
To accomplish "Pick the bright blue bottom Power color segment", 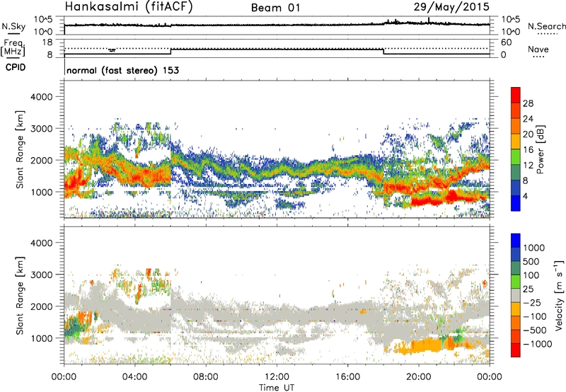I will tap(516, 203).
